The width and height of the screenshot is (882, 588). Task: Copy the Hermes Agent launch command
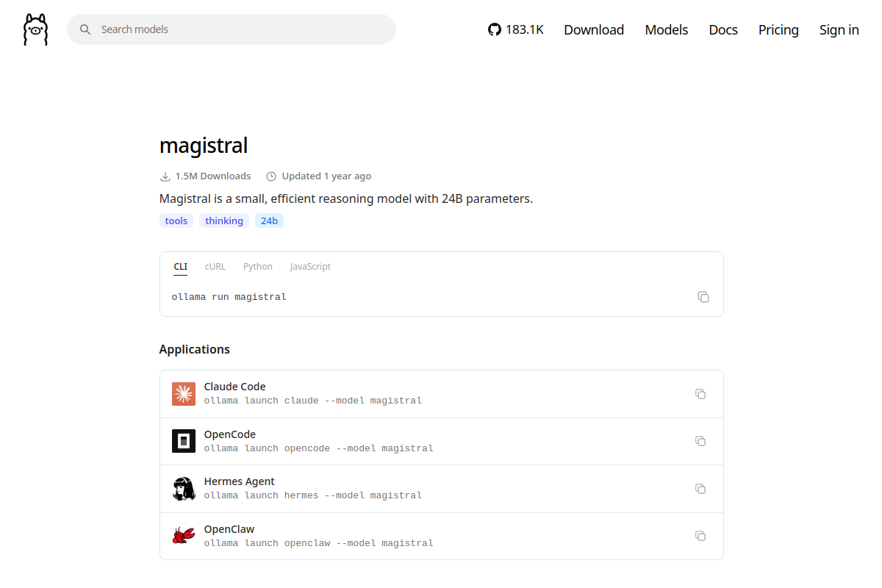click(700, 489)
